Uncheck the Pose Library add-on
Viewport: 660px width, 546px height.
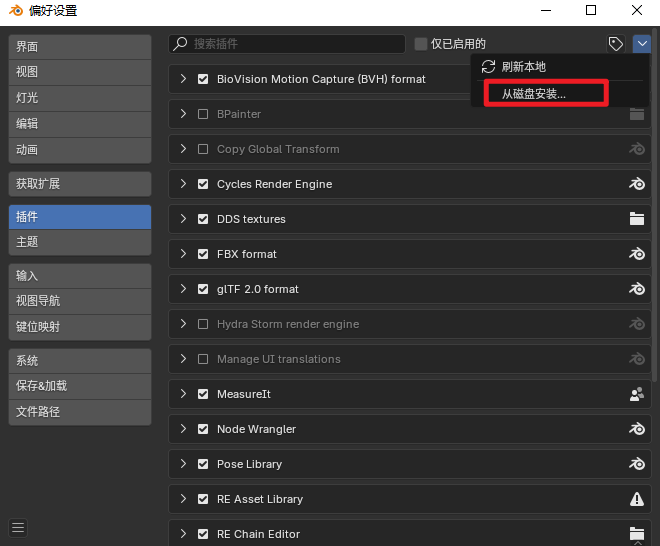click(203, 464)
